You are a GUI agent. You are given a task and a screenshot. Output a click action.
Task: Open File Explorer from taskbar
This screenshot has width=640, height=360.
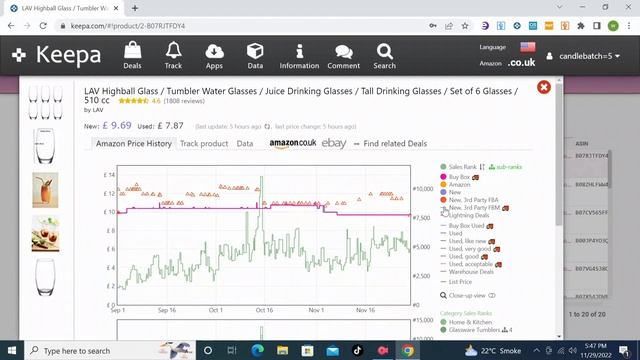click(x=282, y=350)
